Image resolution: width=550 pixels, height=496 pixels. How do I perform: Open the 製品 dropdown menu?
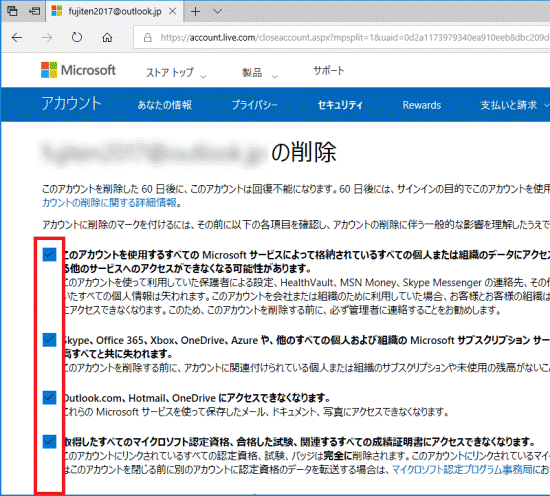(260, 73)
